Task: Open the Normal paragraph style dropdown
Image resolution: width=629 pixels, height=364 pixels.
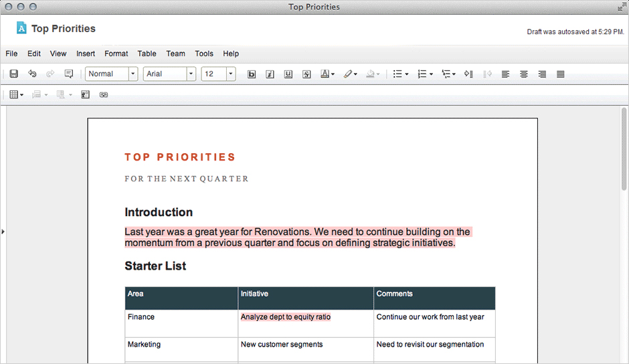Action: [133, 74]
